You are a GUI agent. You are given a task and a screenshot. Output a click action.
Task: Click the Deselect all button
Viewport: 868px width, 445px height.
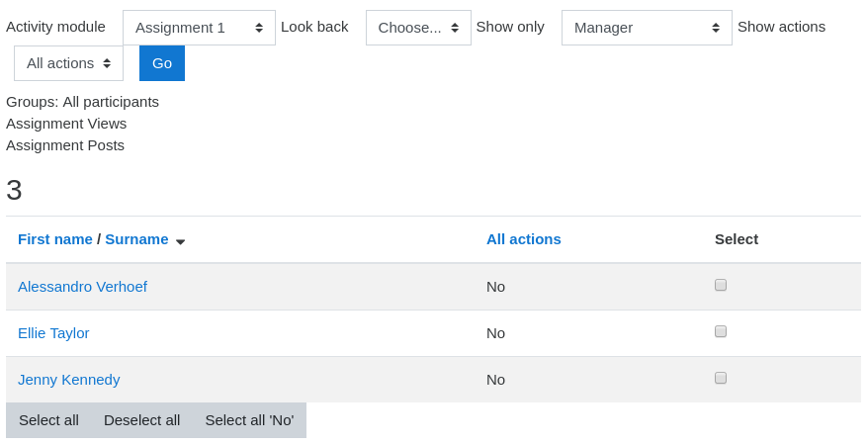click(x=142, y=420)
